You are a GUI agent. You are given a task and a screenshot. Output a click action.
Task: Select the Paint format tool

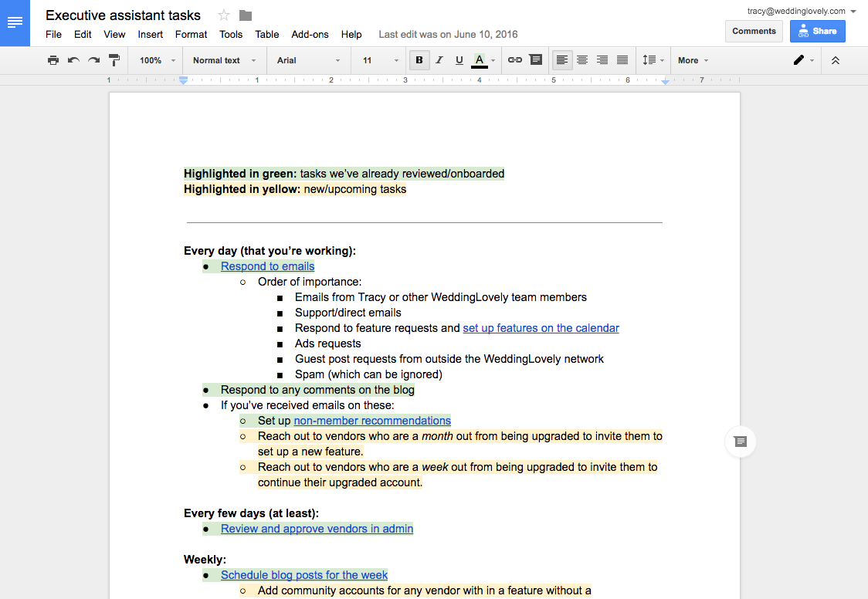coord(114,60)
